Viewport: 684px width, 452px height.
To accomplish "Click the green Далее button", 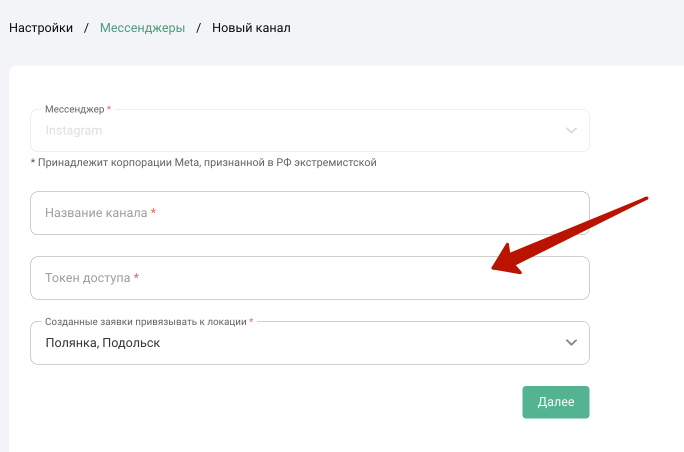I will point(556,402).
